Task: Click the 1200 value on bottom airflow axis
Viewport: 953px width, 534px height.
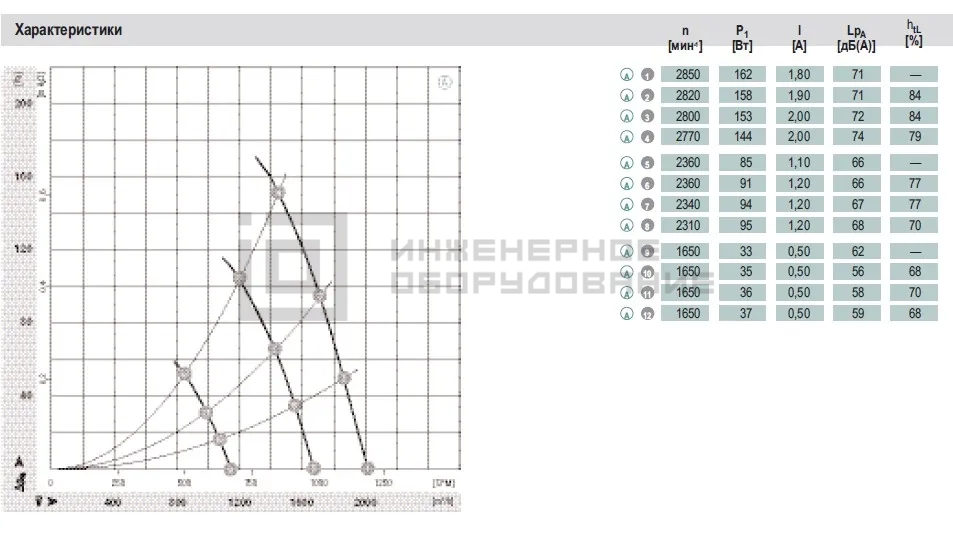Action: 239,502
